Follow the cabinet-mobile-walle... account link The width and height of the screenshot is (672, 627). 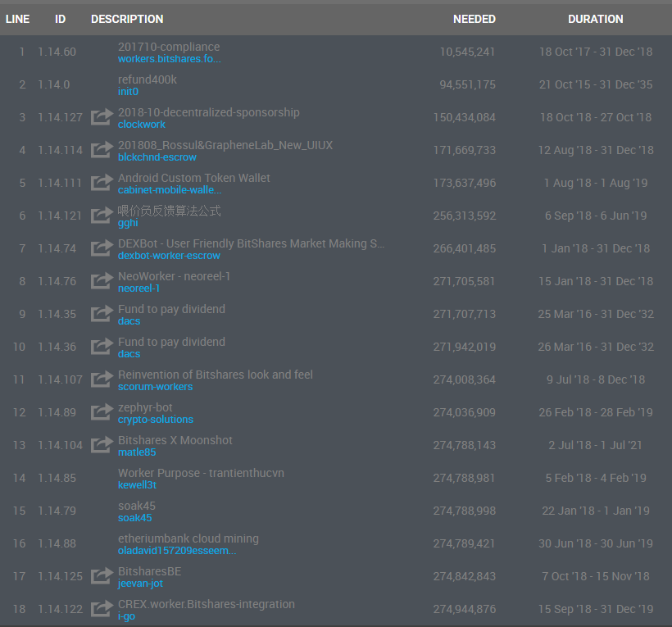[170, 190]
